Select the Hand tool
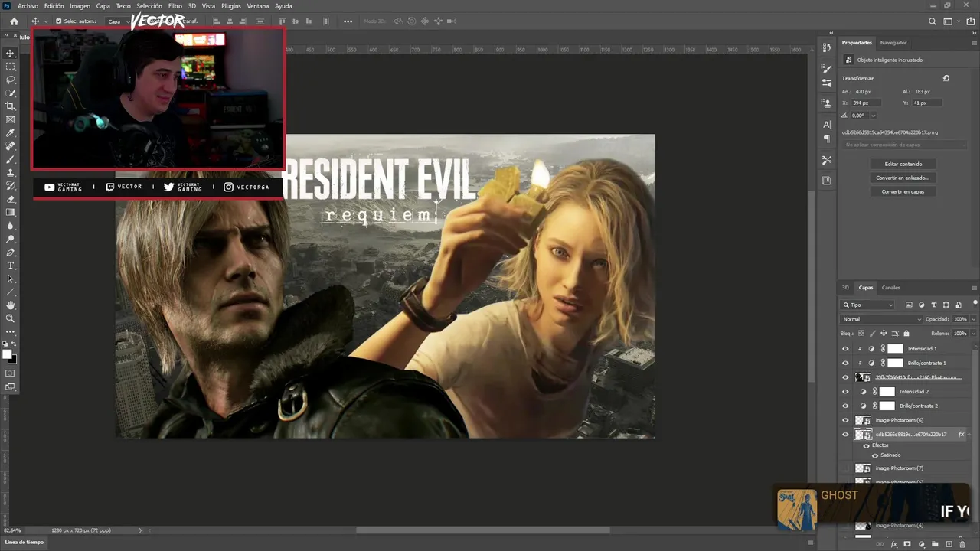This screenshot has width=980, height=551. pos(11,305)
